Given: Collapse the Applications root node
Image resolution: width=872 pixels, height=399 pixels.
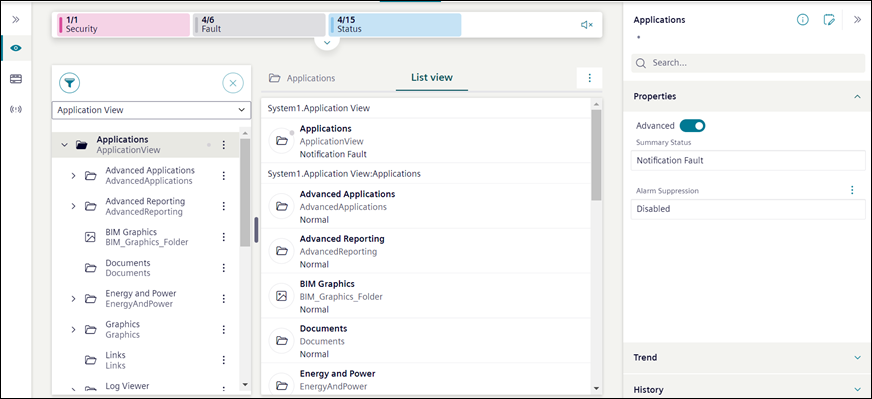Looking at the screenshot, I should 64,145.
